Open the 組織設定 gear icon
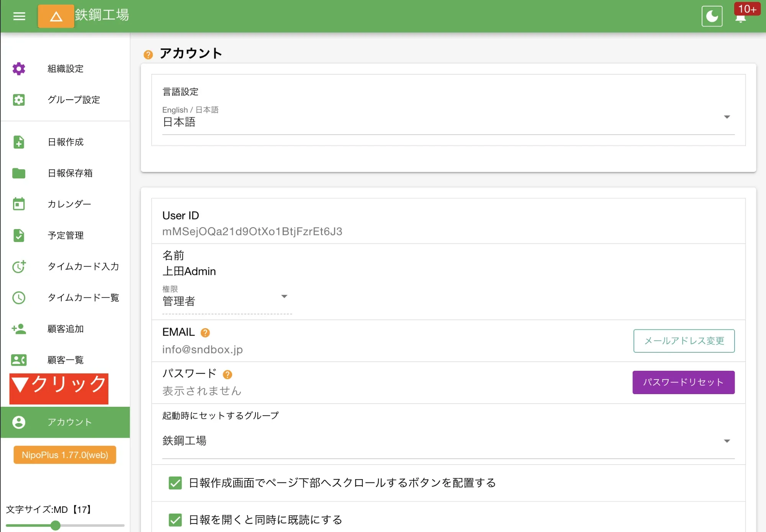Viewport: 766px width, 532px height. point(19,69)
